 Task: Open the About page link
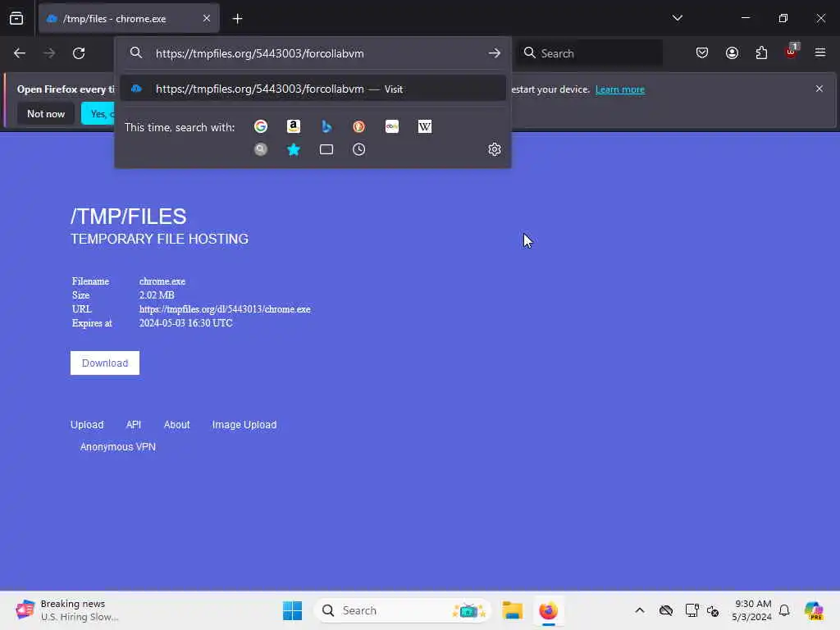coord(177,425)
